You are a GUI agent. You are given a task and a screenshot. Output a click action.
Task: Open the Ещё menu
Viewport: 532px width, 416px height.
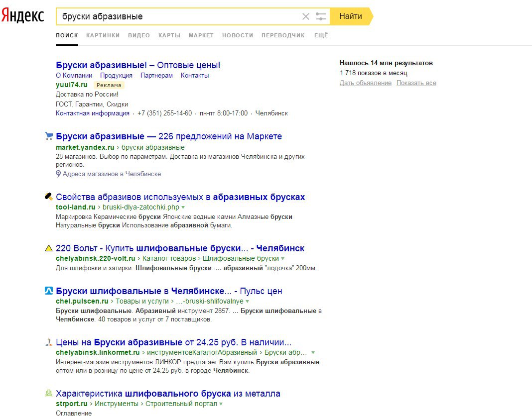click(321, 35)
